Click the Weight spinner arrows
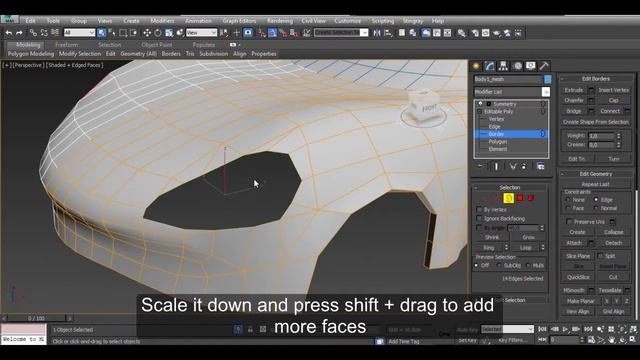The height and width of the screenshot is (360, 640). (619, 136)
